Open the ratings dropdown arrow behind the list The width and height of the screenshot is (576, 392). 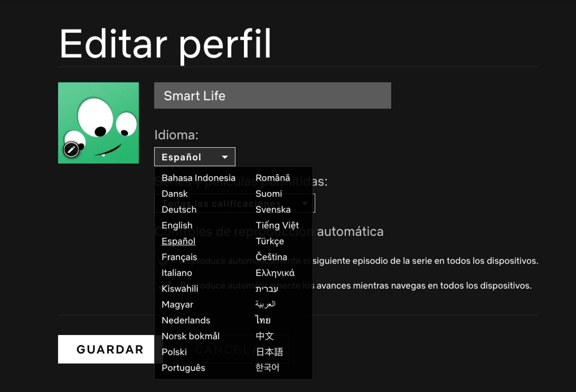(305, 203)
